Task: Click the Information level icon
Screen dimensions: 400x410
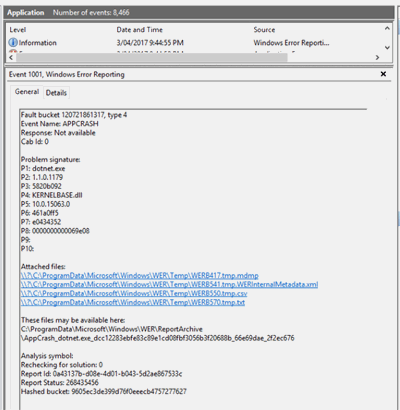Action: coord(13,43)
